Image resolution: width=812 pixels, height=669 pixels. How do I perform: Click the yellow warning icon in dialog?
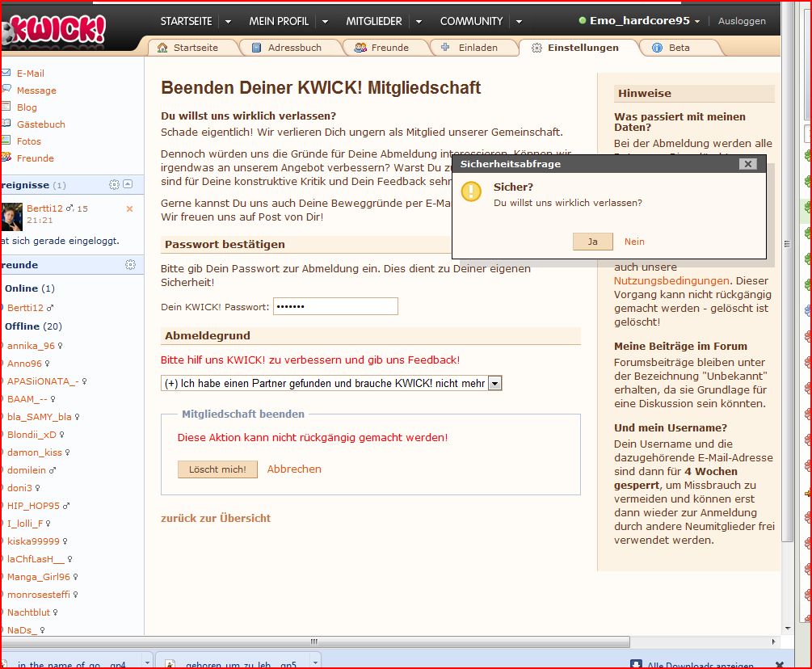(x=471, y=191)
